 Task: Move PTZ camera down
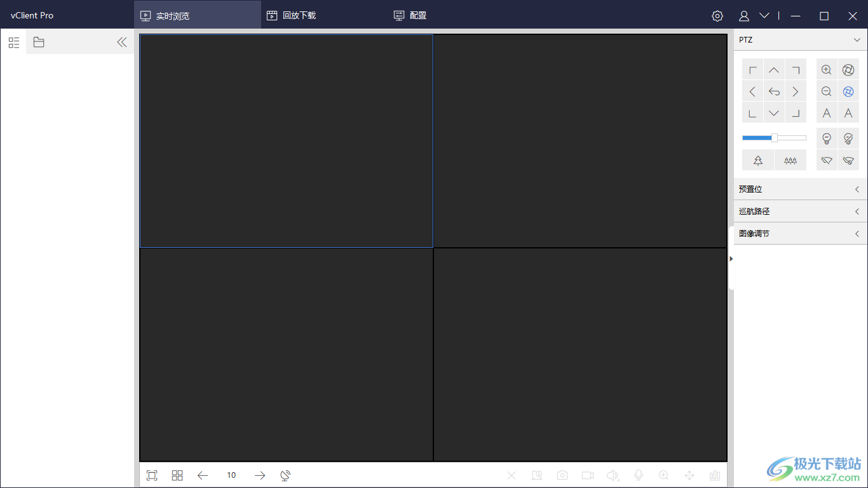(x=774, y=113)
